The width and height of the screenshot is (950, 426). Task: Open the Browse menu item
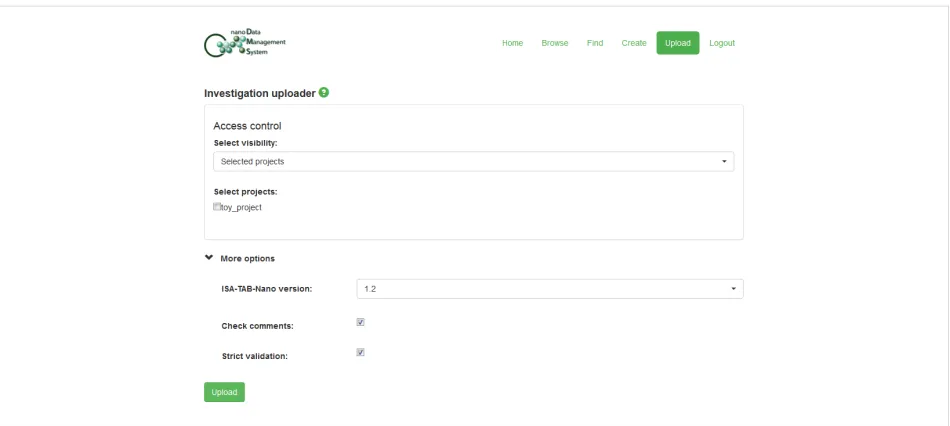tap(555, 43)
